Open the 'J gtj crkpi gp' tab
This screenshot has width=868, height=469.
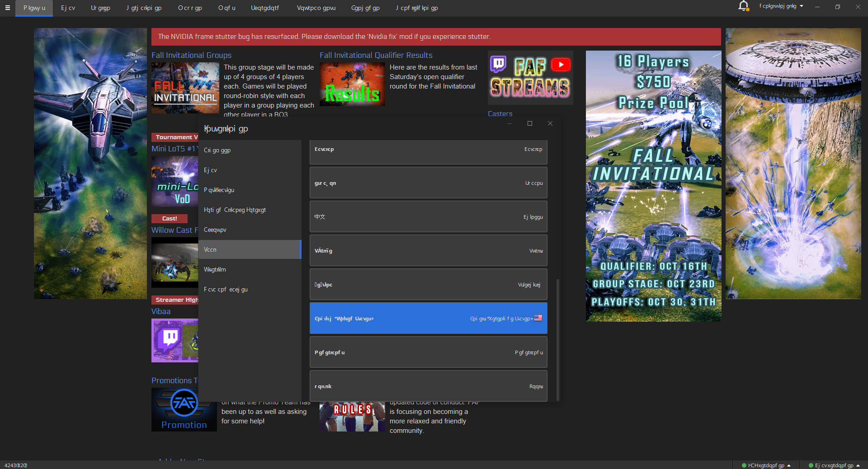(144, 8)
